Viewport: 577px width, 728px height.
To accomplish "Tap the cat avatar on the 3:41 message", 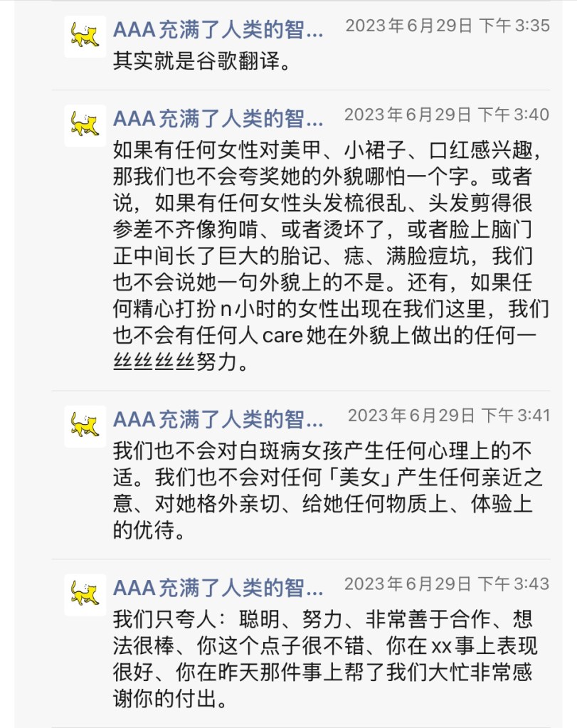I will [85, 426].
